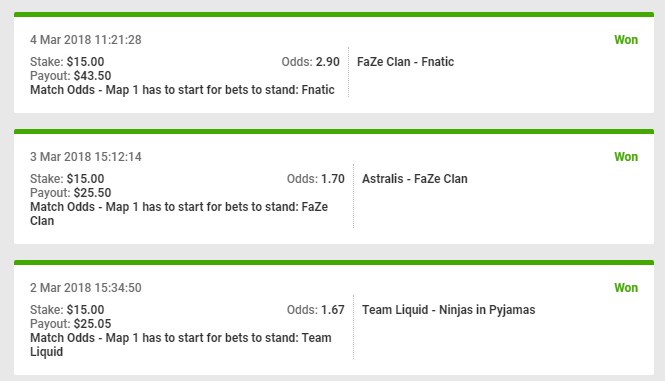The width and height of the screenshot is (665, 381).
Task: Click the $43.50 payout amount
Action: tap(92, 76)
